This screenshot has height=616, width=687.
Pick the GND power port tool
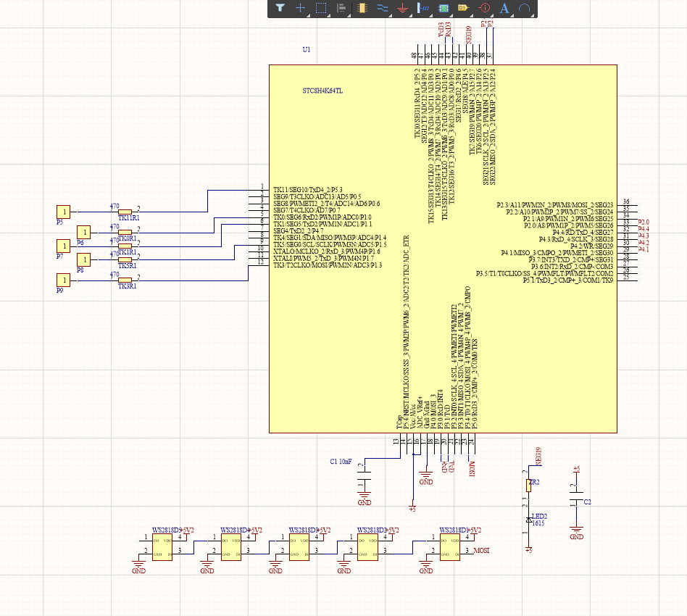(x=403, y=8)
